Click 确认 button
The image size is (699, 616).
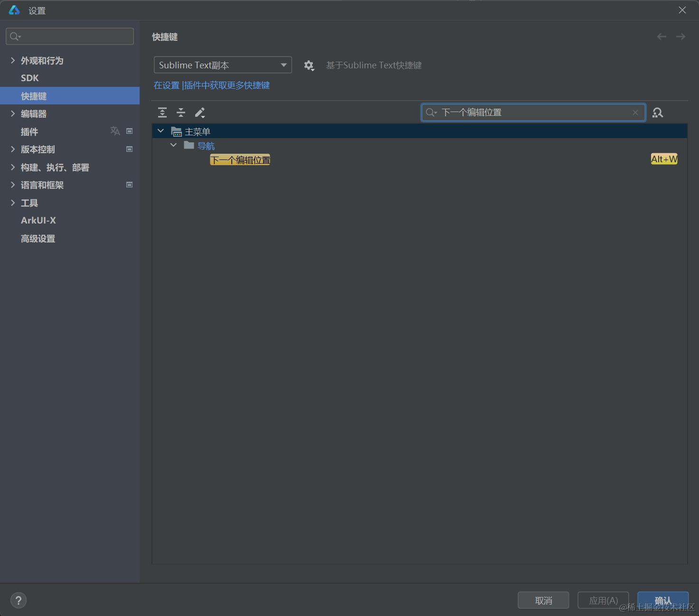(x=663, y=600)
